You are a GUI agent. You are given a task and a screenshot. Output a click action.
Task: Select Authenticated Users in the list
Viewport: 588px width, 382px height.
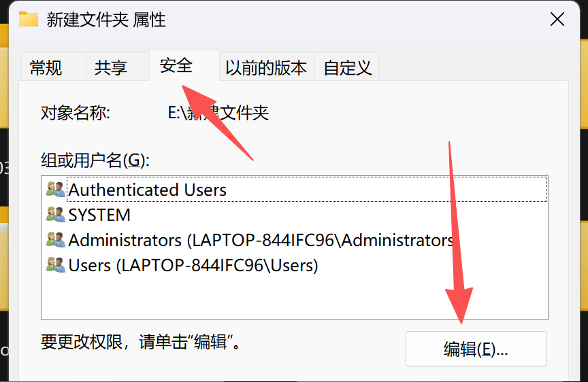point(147,190)
